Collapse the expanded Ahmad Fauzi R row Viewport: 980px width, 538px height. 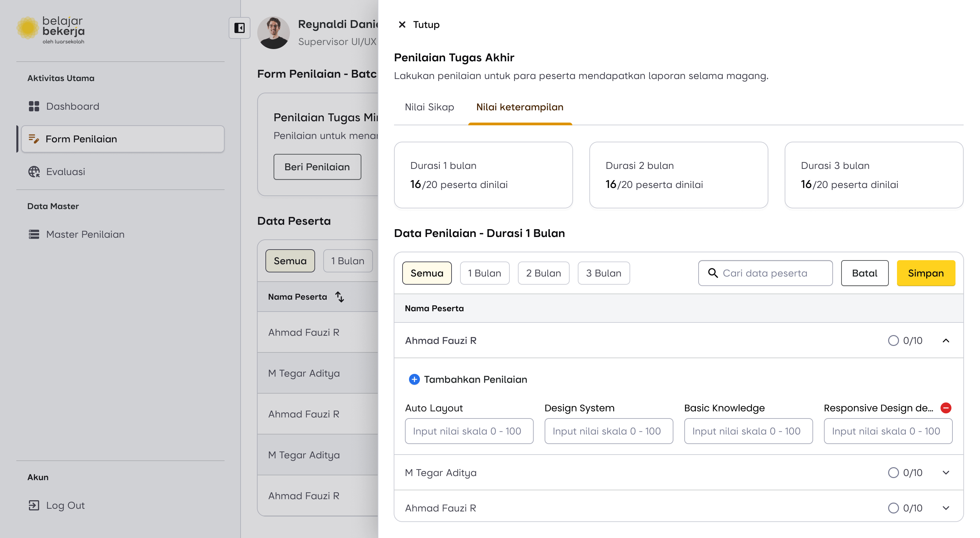[x=946, y=341]
